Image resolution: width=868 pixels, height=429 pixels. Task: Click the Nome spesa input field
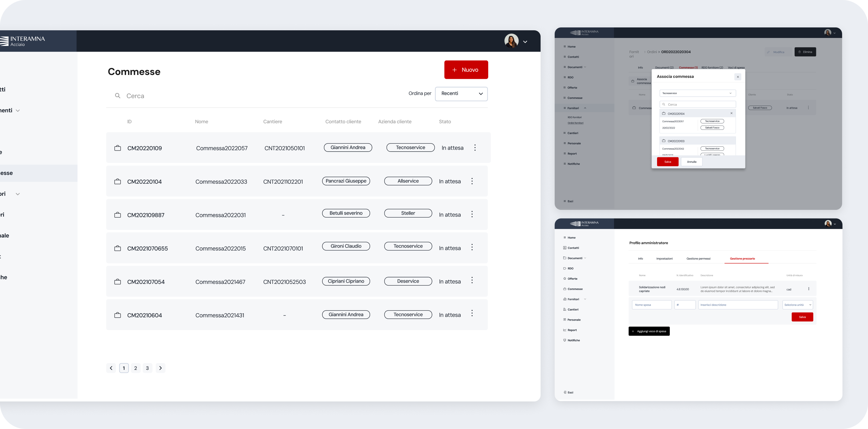652,305
